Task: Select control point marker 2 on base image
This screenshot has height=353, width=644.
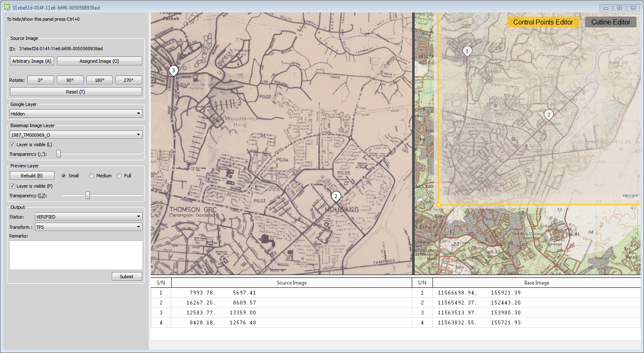Action: pos(548,114)
